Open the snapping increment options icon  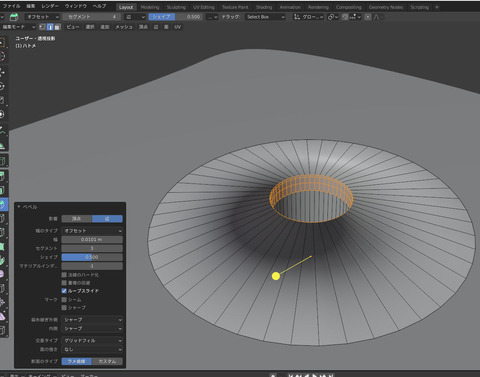[355, 17]
